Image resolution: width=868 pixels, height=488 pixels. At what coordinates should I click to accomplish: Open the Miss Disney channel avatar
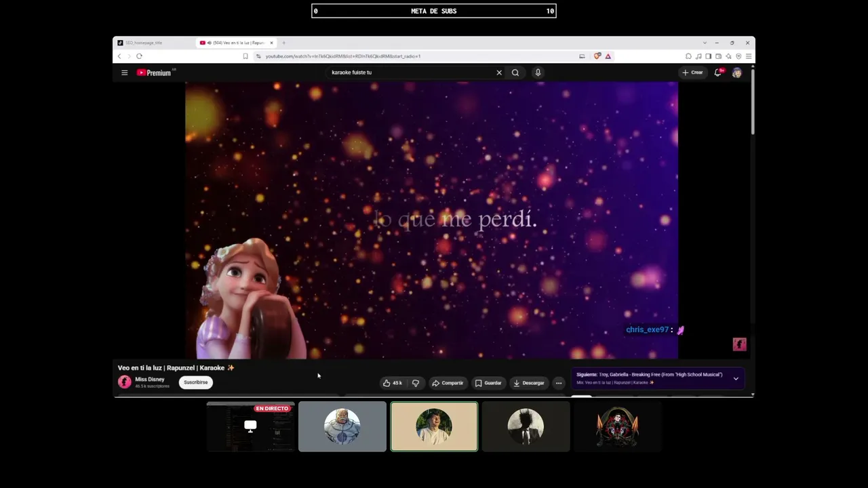125,382
